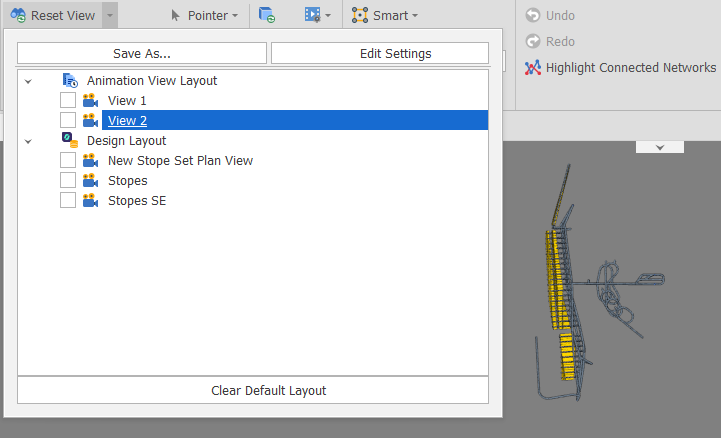This screenshot has height=438, width=721.
Task: Click the Stopes camera icon
Action: tap(91, 181)
